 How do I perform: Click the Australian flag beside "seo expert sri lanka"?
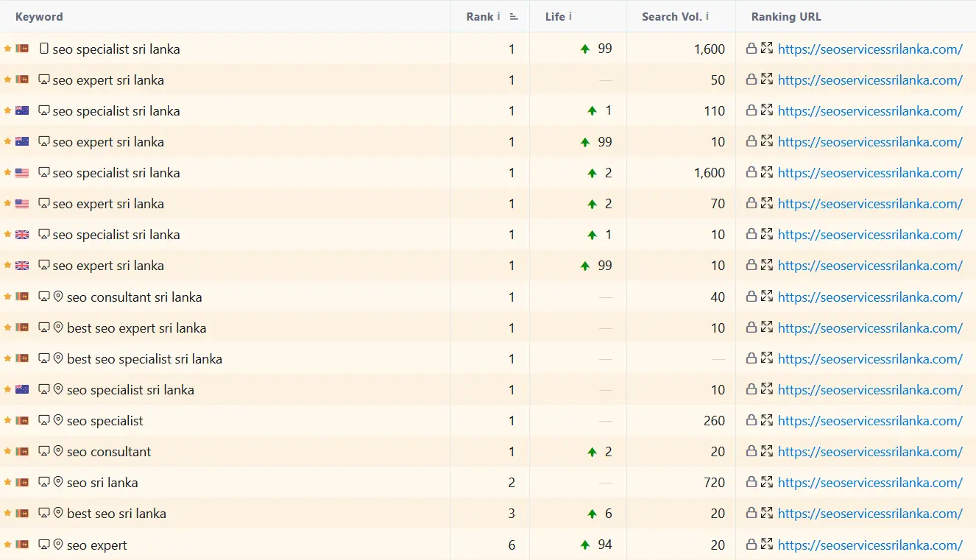[21, 141]
